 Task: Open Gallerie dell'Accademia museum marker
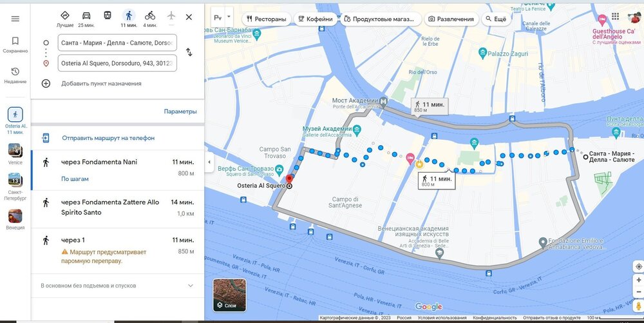point(357,129)
